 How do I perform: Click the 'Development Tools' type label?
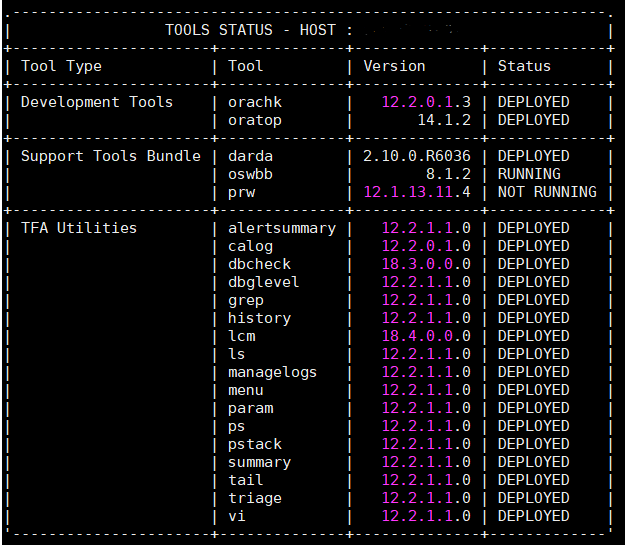[x=97, y=102]
